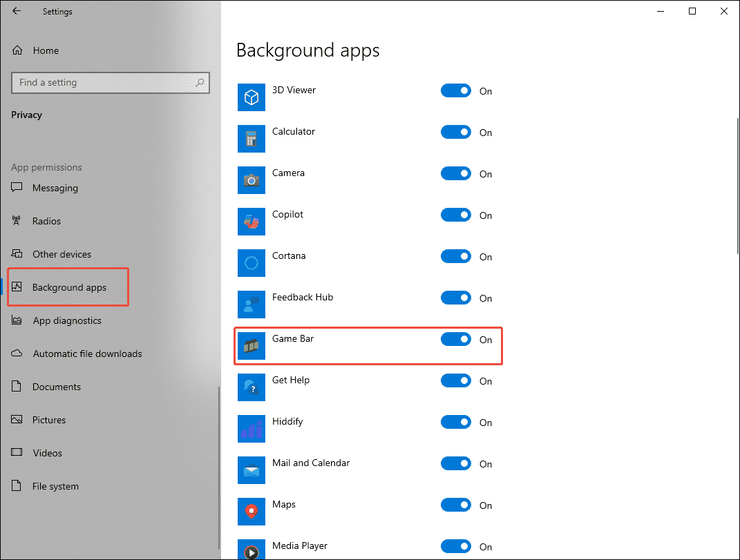Open Messaging privacy settings
This screenshot has width=740, height=560.
pos(55,188)
